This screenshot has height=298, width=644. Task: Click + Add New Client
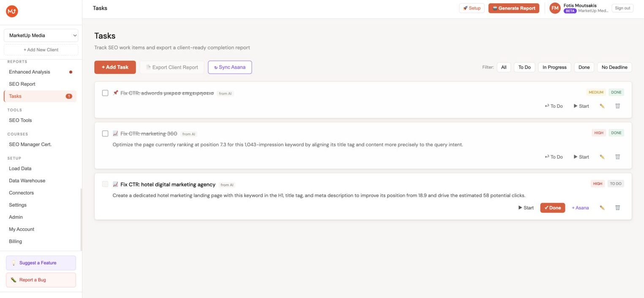click(41, 50)
